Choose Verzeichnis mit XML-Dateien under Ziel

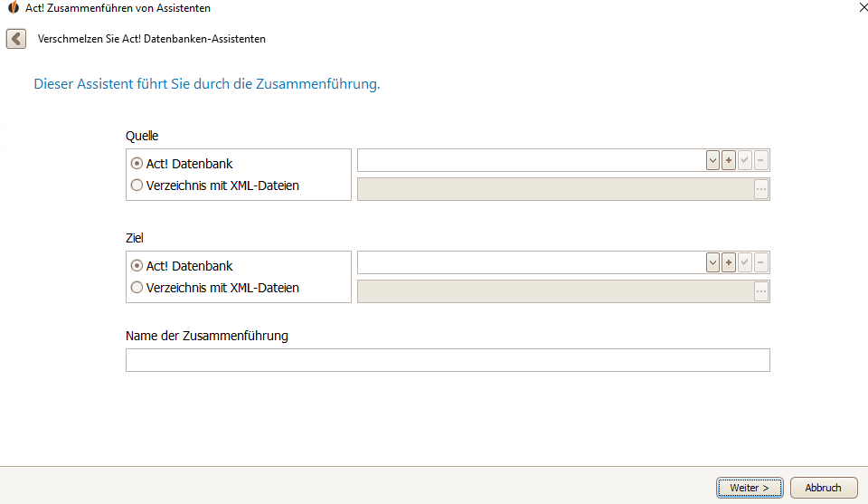click(137, 288)
